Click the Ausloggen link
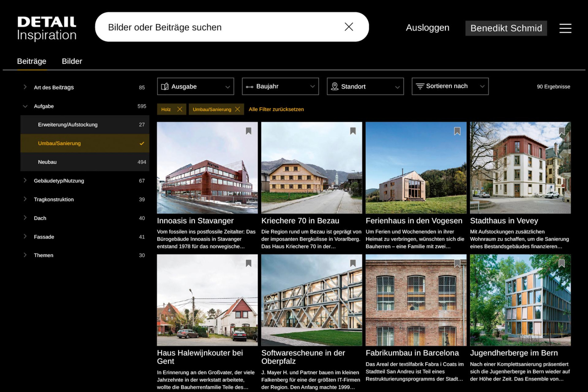The image size is (588, 392). coord(427,28)
